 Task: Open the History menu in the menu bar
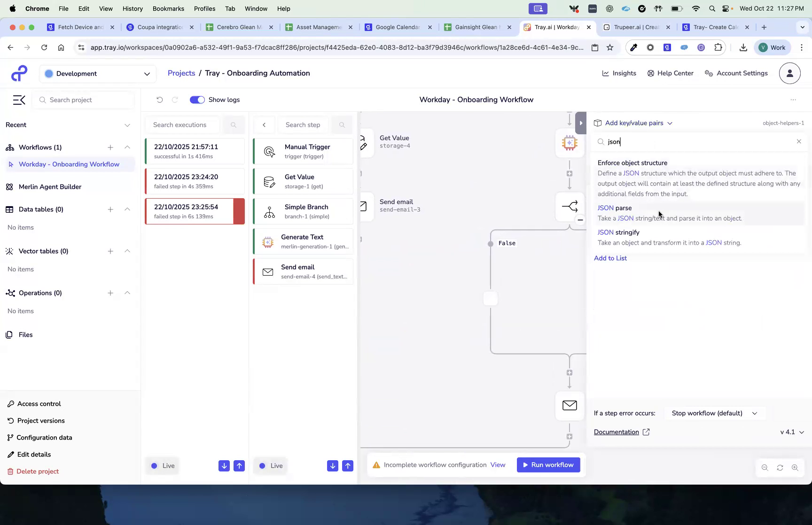pos(133,8)
